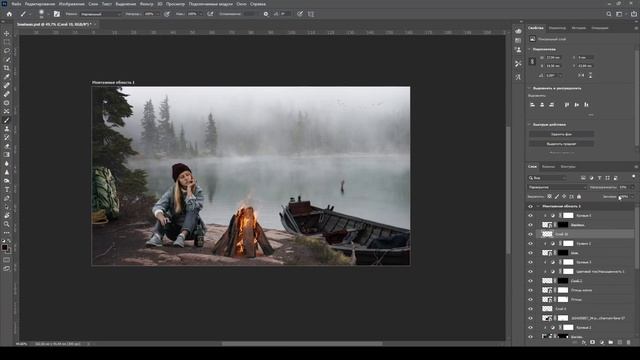Select the Eraser tool
Image resolution: width=640 pixels, height=360 pixels.
click(x=7, y=146)
